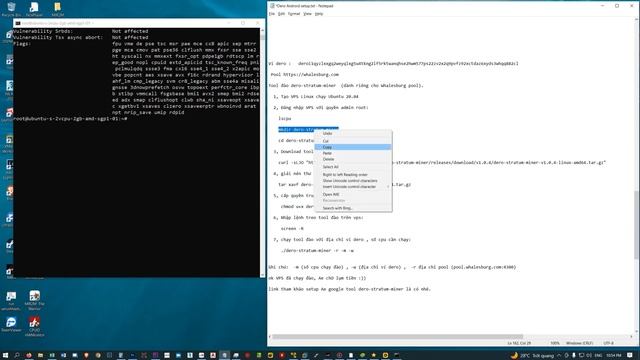Viewport: 640px width, 360px height.
Task: Show hidden system tray icons chevron
Action: pyautogui.click(x=559, y=356)
